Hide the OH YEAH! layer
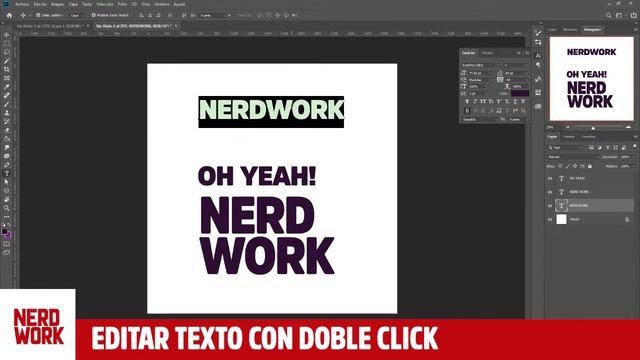The height and width of the screenshot is (360, 640). coord(550,178)
